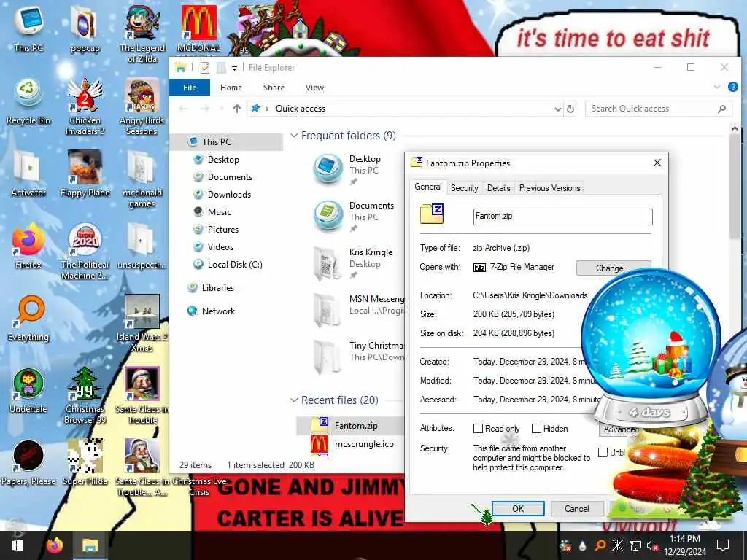This screenshot has height=560, width=747.
Task: Launch Super Hilda desktop shortcut
Action: point(85,463)
